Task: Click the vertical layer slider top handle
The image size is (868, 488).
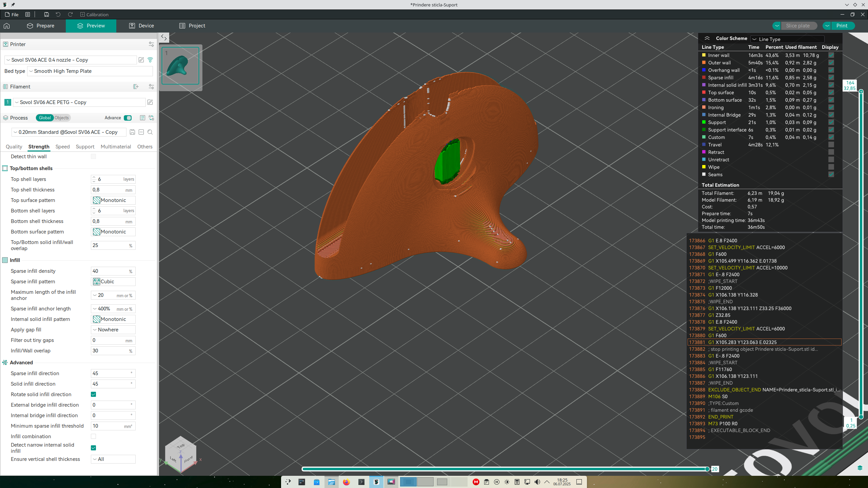Action: 861,92
